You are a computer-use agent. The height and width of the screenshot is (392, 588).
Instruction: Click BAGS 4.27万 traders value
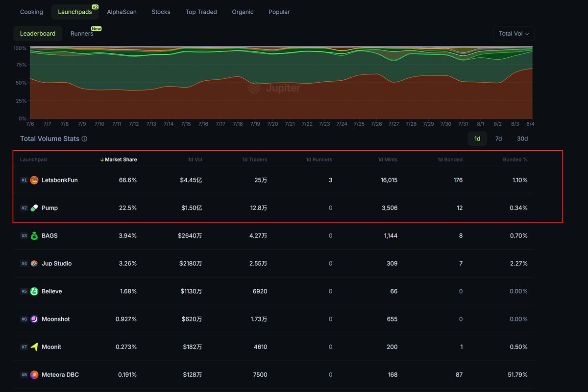pos(258,236)
